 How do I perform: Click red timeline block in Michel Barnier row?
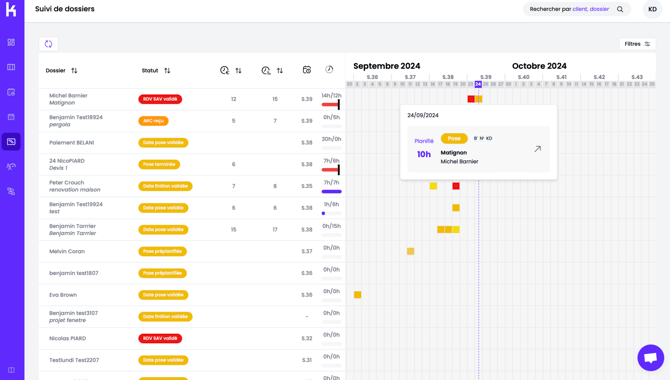pos(471,99)
